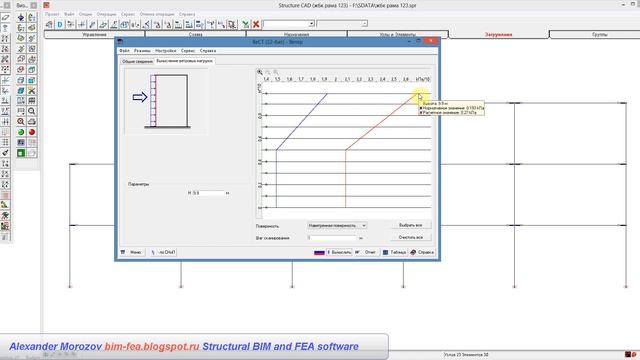Click the Отчет button
The width and height of the screenshot is (640, 360).
pyautogui.click(x=366, y=253)
